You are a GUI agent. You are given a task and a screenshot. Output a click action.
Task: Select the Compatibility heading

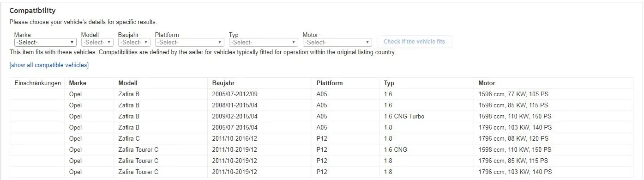tap(32, 11)
